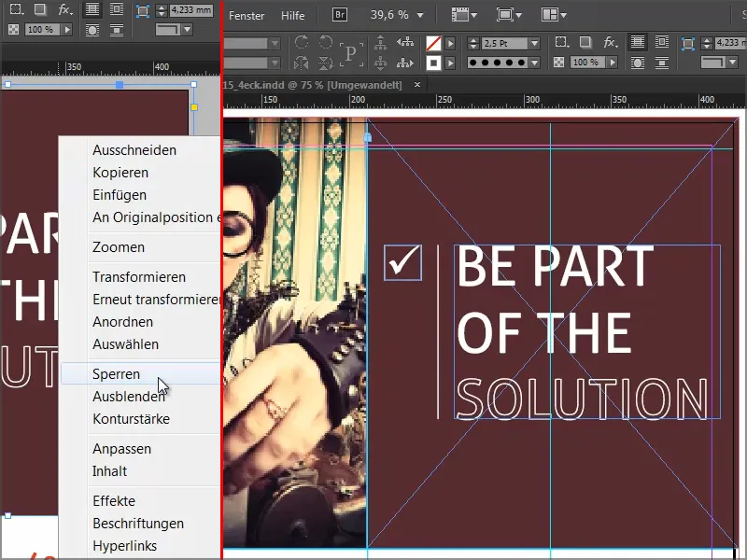Screen dimensions: 747x560
Task: Click opacity checkerboard icon in left zoomed view
Action: point(13,30)
